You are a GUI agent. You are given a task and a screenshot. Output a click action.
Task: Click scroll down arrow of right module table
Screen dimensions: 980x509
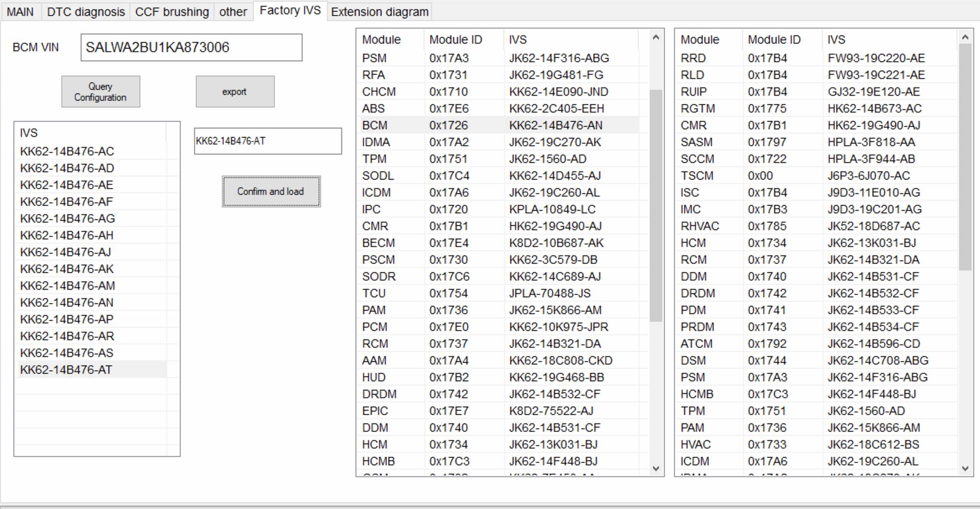[x=965, y=468]
